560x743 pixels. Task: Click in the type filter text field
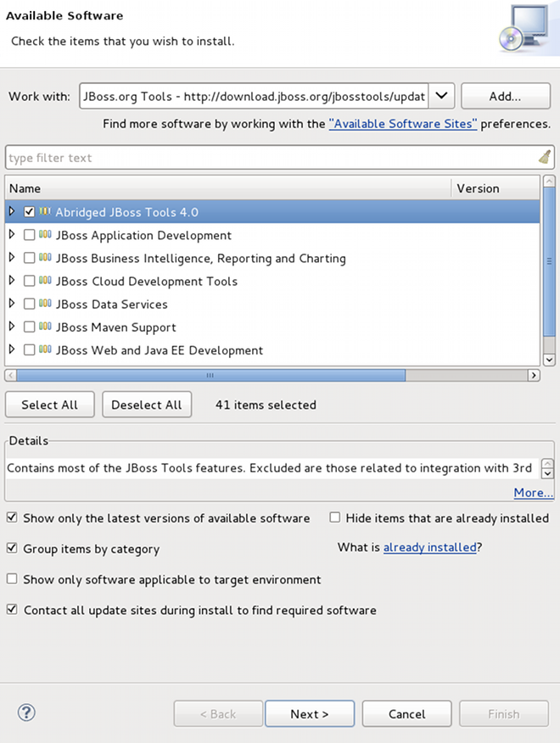272,157
